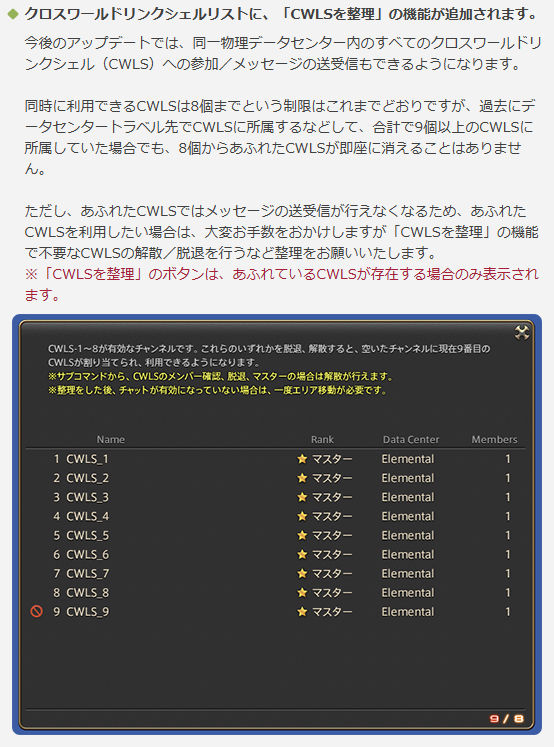Click the master star icon for CWLS_9
The height and width of the screenshot is (747, 554).
[302, 611]
